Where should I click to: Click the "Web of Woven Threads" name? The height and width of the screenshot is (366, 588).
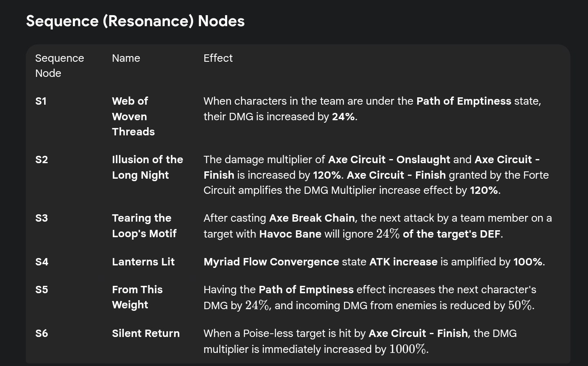tap(133, 116)
